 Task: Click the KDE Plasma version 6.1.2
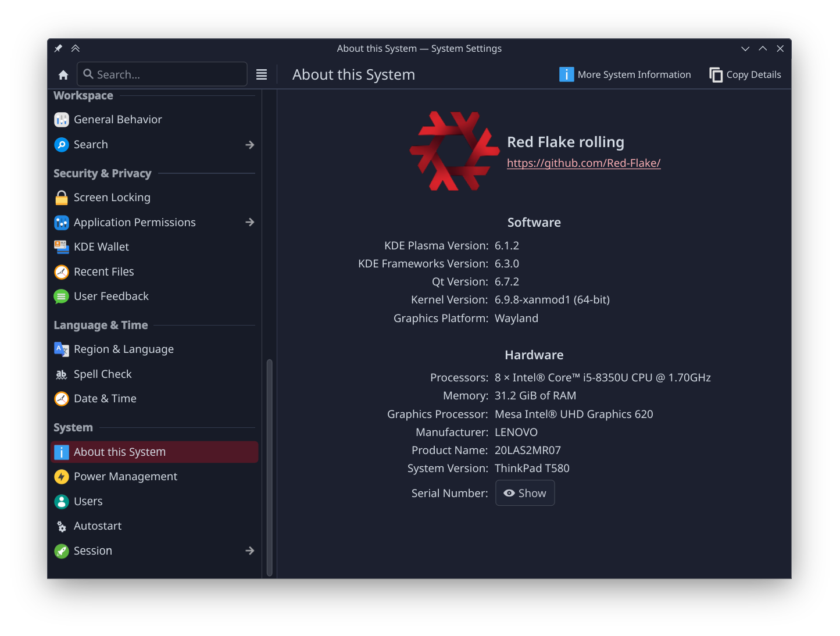(507, 246)
